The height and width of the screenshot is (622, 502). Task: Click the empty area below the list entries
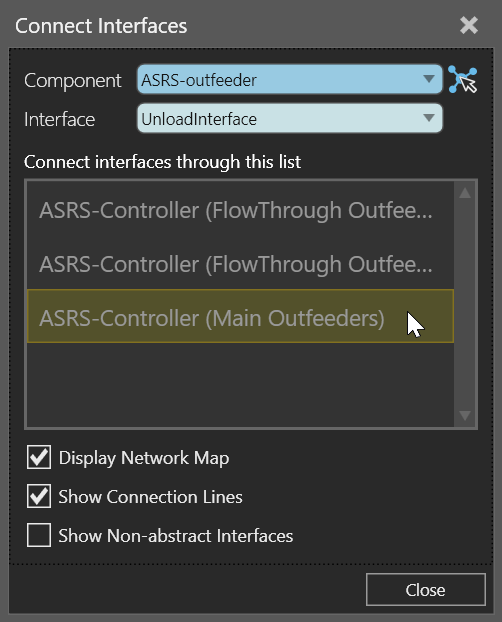click(x=240, y=384)
